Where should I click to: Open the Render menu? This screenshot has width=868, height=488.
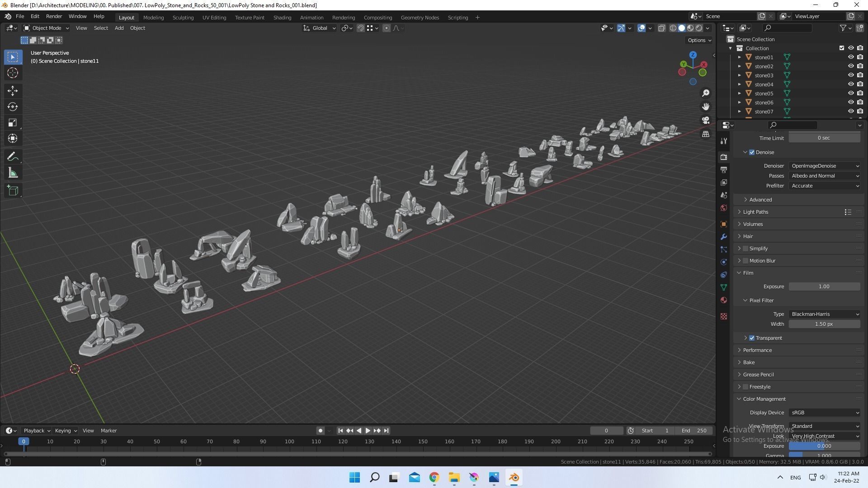[x=54, y=16]
